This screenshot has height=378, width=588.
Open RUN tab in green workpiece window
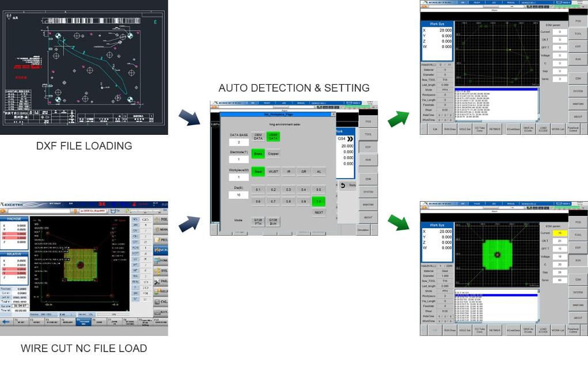578,260
